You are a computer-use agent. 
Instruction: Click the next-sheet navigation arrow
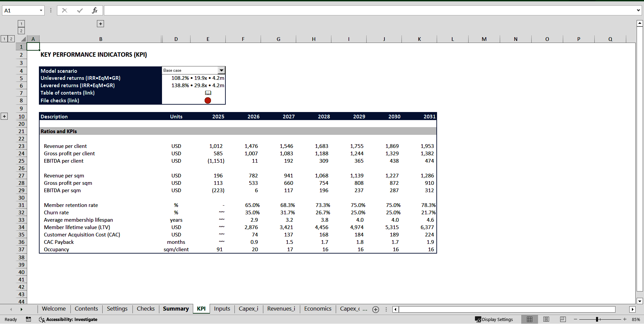[21, 309]
